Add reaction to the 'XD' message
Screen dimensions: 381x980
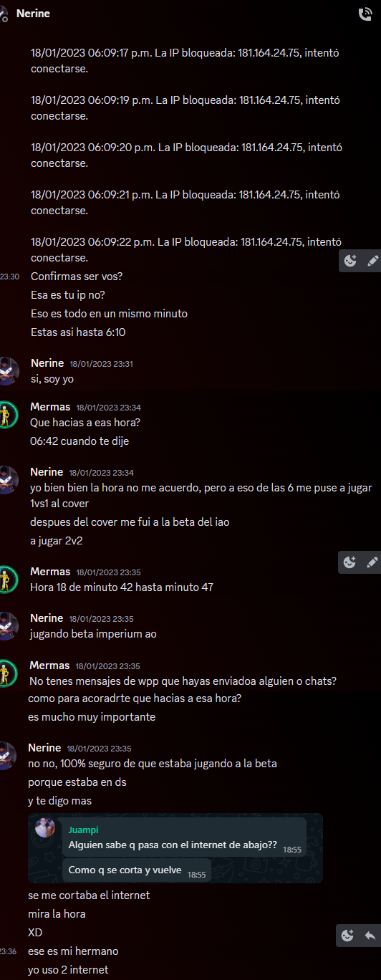pyautogui.click(x=348, y=934)
